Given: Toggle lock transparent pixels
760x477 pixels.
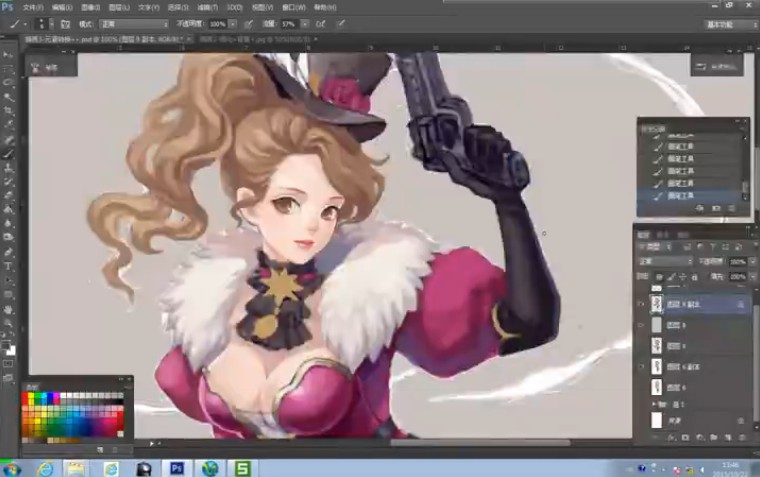Looking at the screenshot, I should (659, 277).
